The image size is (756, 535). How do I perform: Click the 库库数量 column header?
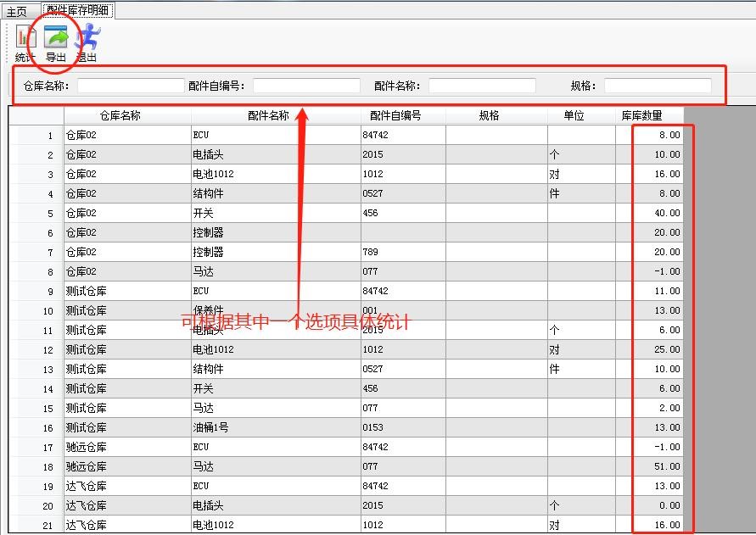point(649,115)
